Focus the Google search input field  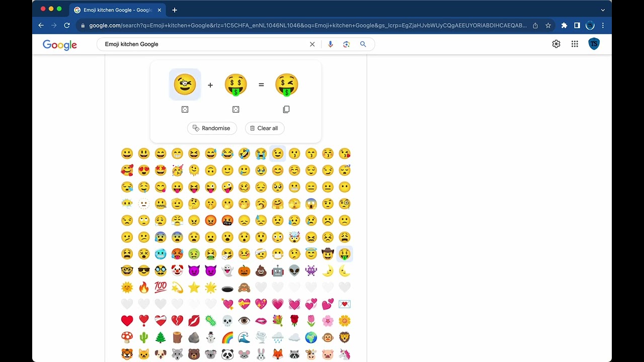pos(204,44)
